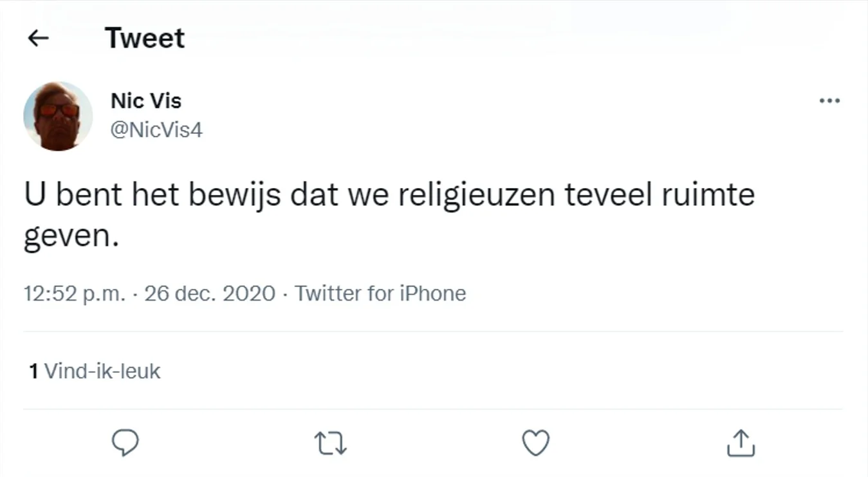Click the word 'geven.' ending the tweet
Image resolution: width=868 pixels, height=477 pixels.
click(71, 238)
